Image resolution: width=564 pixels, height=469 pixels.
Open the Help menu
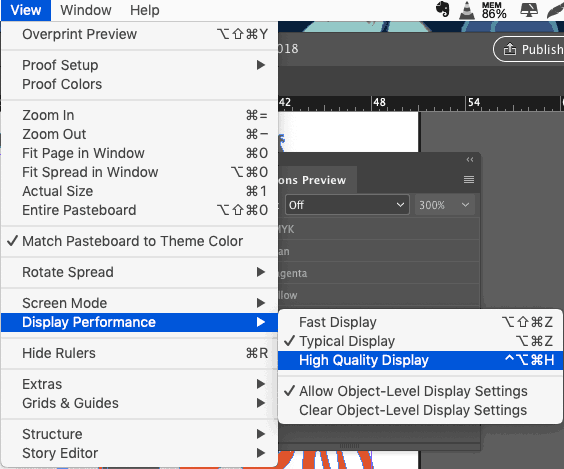click(145, 10)
